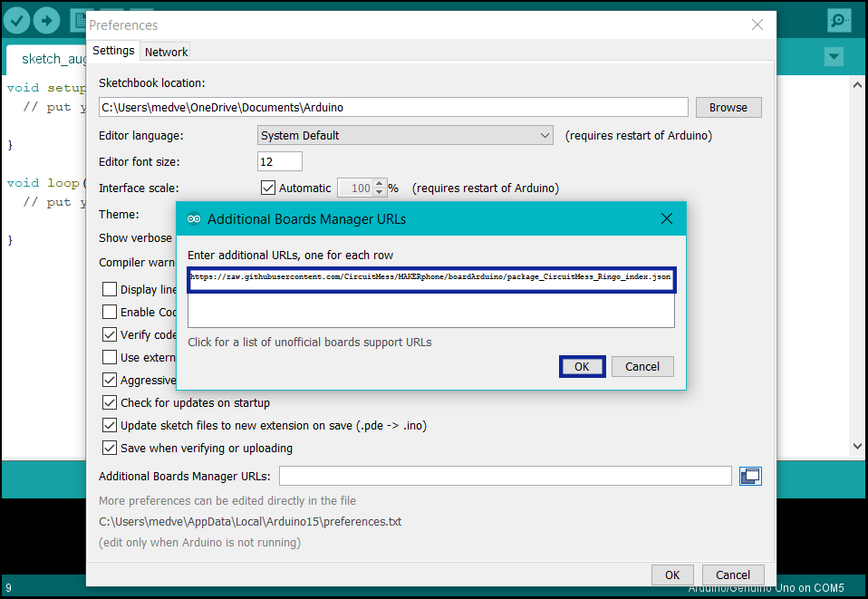Click the URL text area in URLs dialog

pyautogui.click(x=430, y=297)
